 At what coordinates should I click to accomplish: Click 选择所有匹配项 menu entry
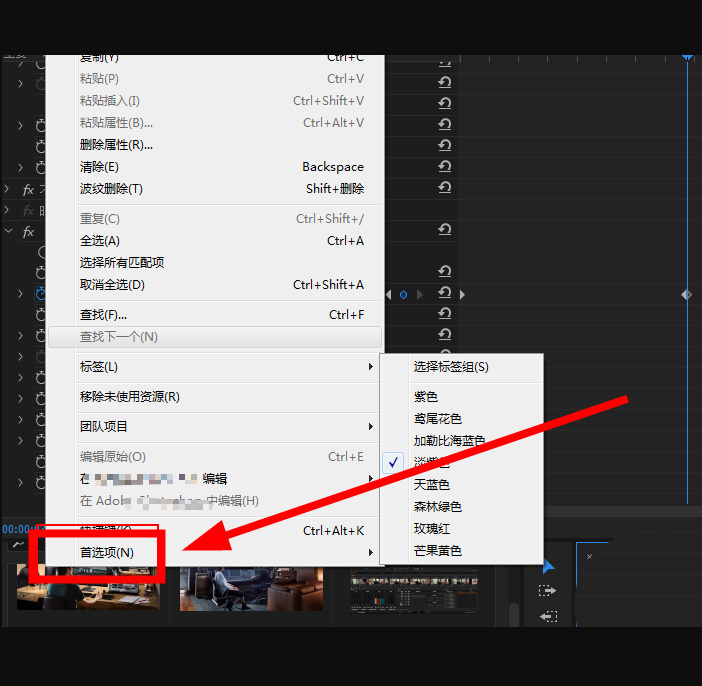(215, 263)
